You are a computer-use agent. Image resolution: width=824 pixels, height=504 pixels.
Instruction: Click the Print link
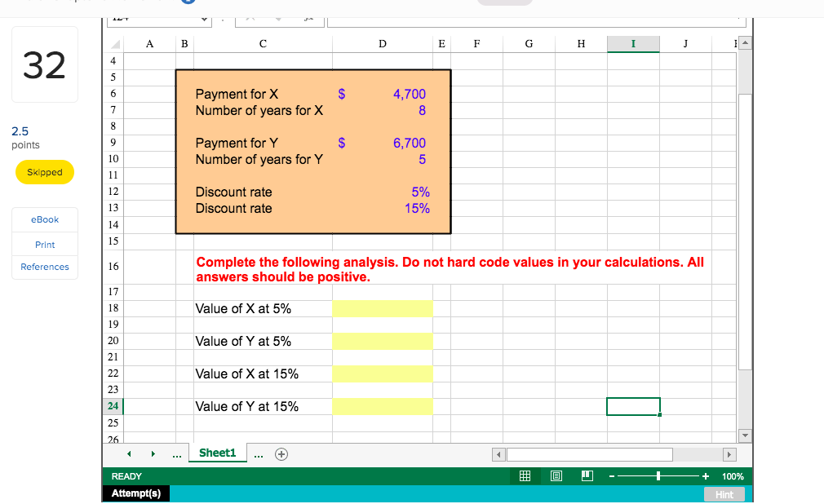[x=44, y=244]
